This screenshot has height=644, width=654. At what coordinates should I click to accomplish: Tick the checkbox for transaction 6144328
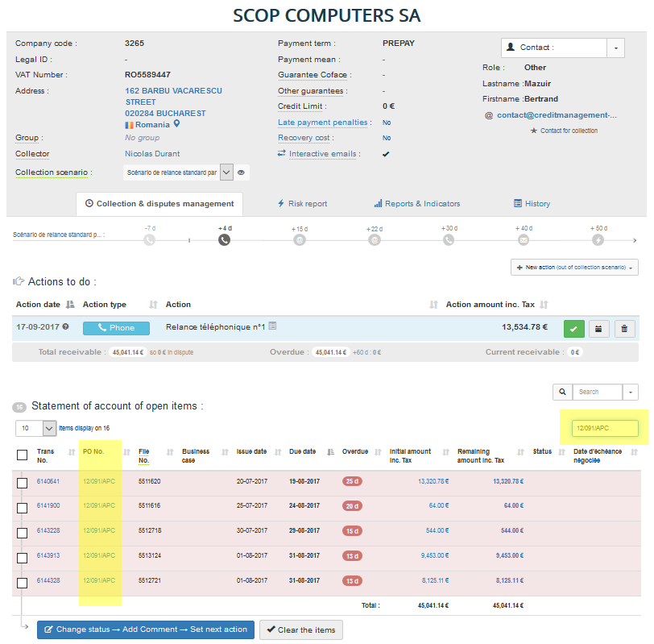[23, 582]
